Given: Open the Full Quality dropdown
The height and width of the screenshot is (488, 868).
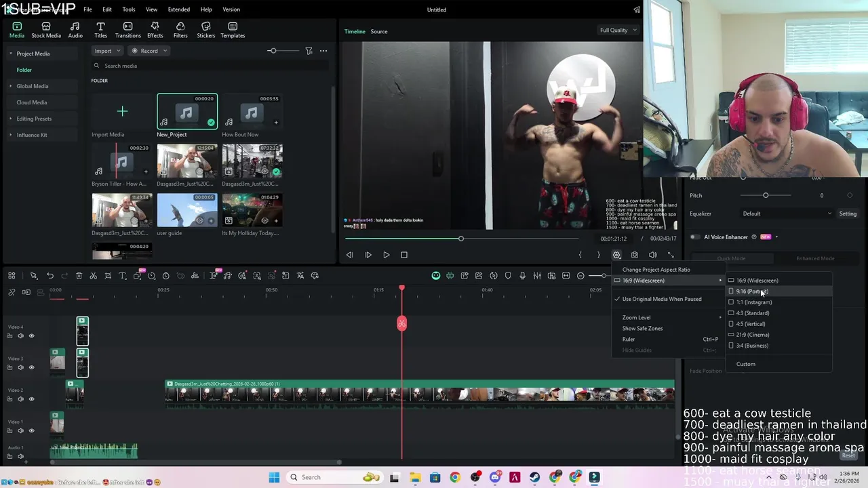Looking at the screenshot, I should point(618,30).
